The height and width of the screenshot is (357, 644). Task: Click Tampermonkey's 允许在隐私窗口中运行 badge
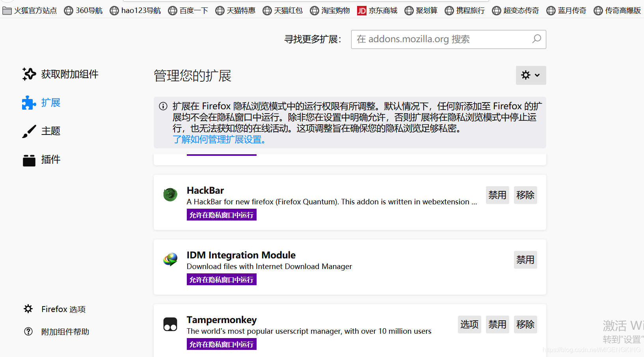click(x=221, y=344)
